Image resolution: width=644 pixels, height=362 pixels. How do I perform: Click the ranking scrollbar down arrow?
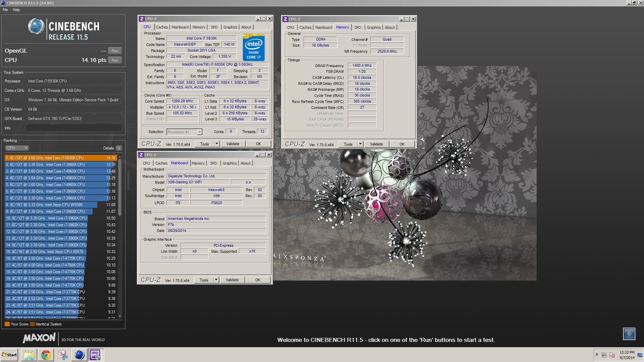(x=120, y=316)
